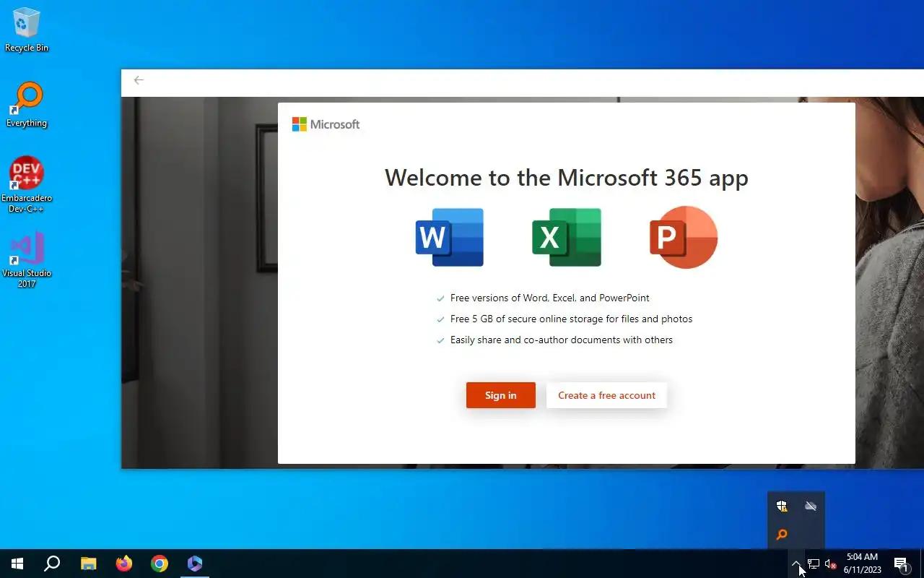The width and height of the screenshot is (924, 578).
Task: Click the Microsoft logo in the dialog
Action: pos(326,124)
